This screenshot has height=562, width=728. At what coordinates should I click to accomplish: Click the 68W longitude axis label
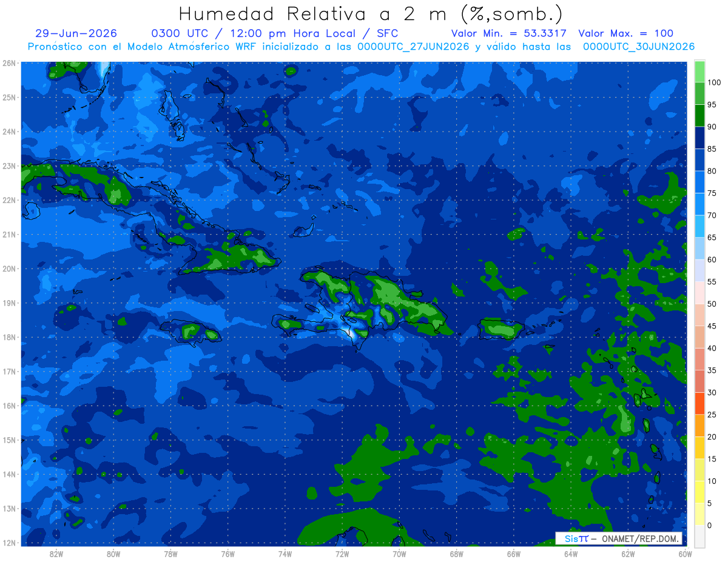click(x=456, y=554)
